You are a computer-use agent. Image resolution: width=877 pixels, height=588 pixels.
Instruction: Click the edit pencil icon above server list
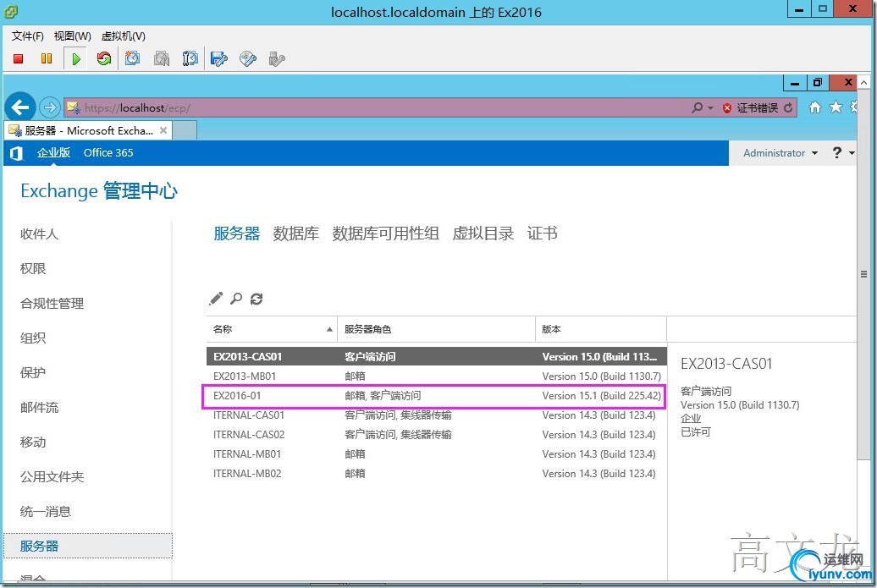pos(216,299)
